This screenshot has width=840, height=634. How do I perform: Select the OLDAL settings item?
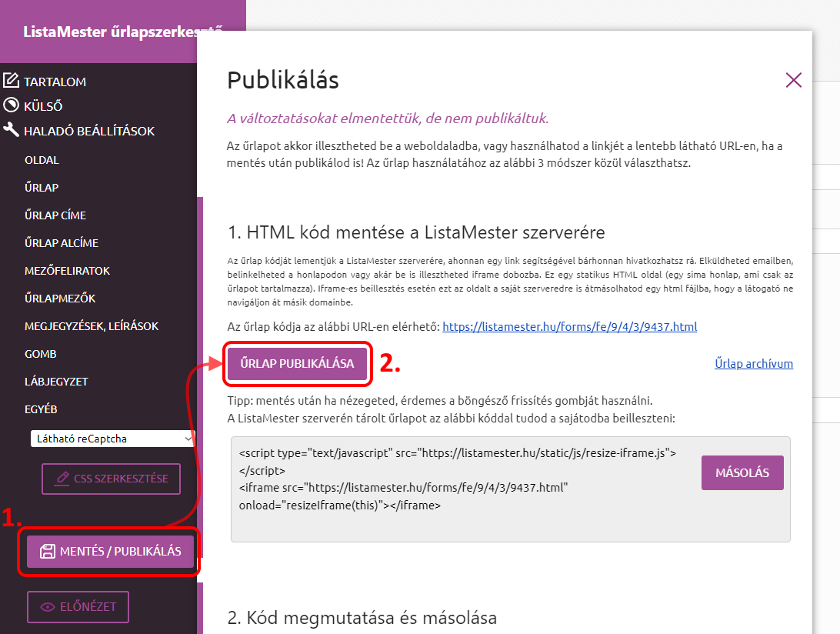pyautogui.click(x=42, y=160)
